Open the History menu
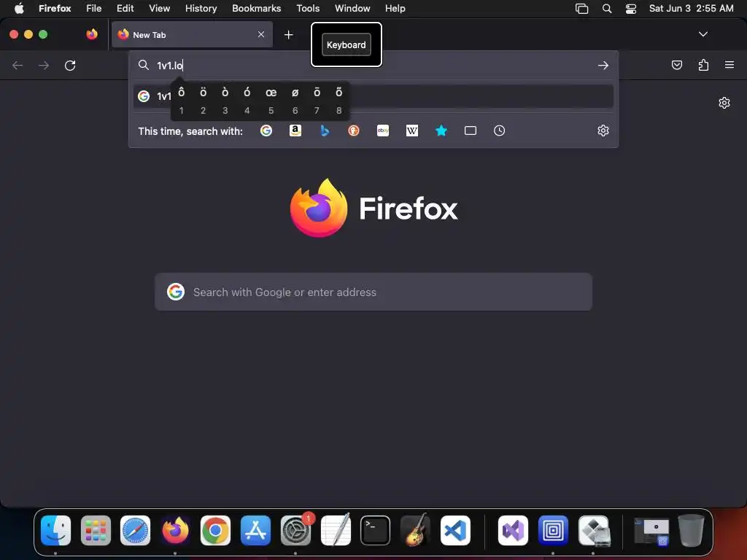This screenshot has height=560, width=747. pos(201,8)
